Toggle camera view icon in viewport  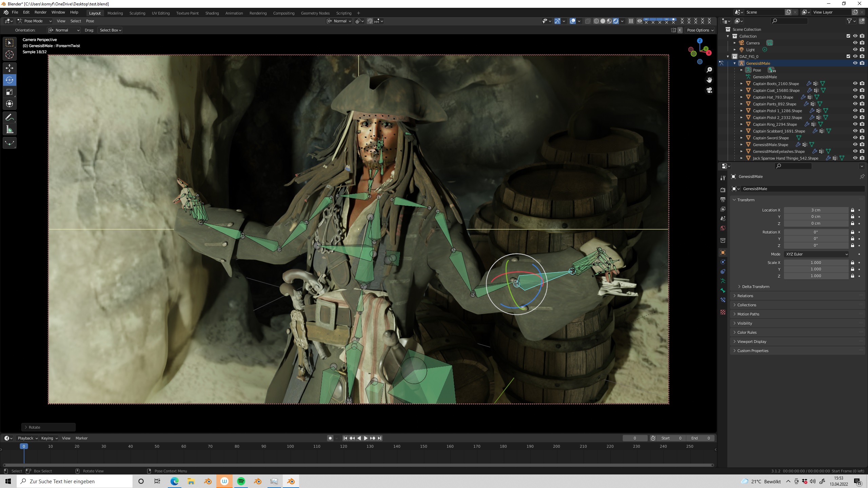(709, 90)
